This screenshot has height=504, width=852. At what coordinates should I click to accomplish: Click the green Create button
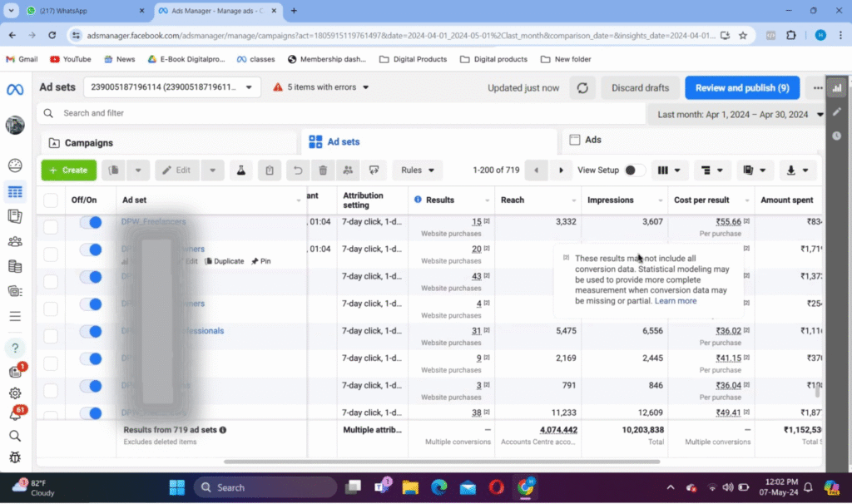[x=68, y=170]
